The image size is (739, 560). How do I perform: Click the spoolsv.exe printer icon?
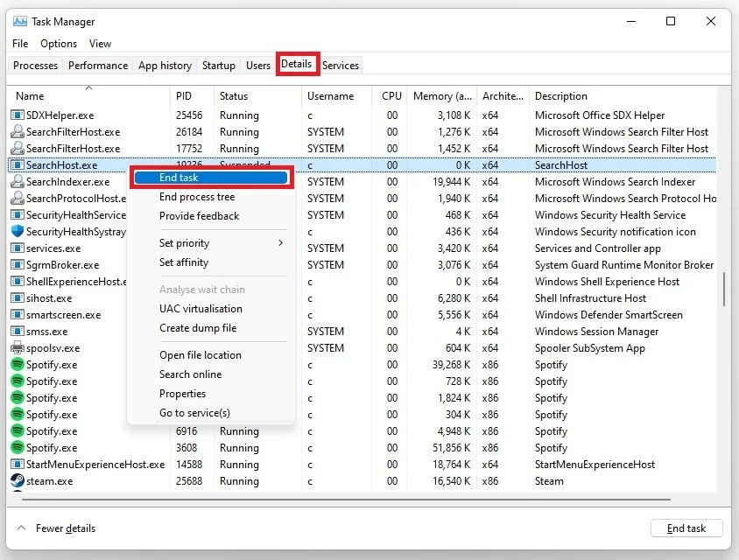(18, 348)
